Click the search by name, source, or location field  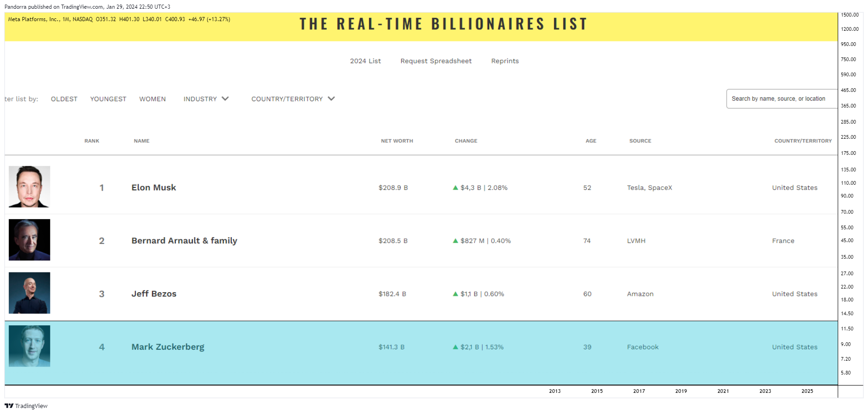point(782,99)
